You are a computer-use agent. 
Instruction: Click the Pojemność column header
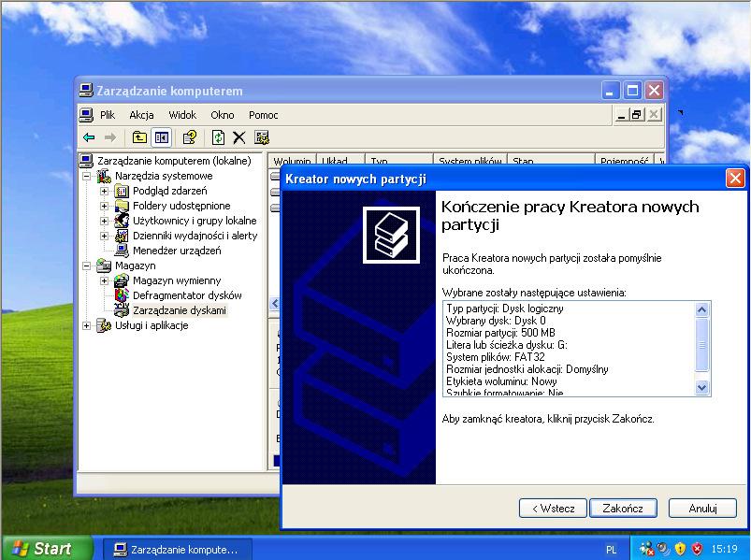coord(624,161)
